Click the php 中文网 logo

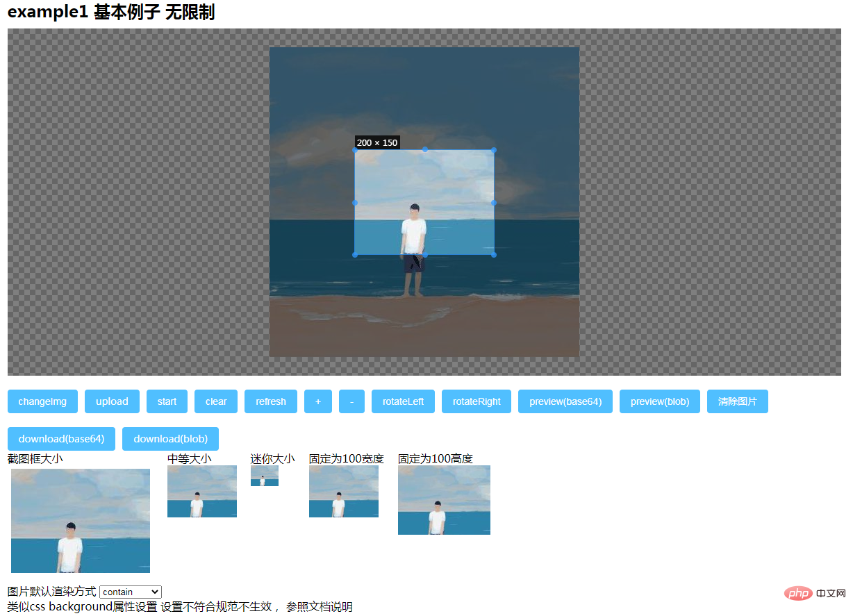(x=815, y=594)
